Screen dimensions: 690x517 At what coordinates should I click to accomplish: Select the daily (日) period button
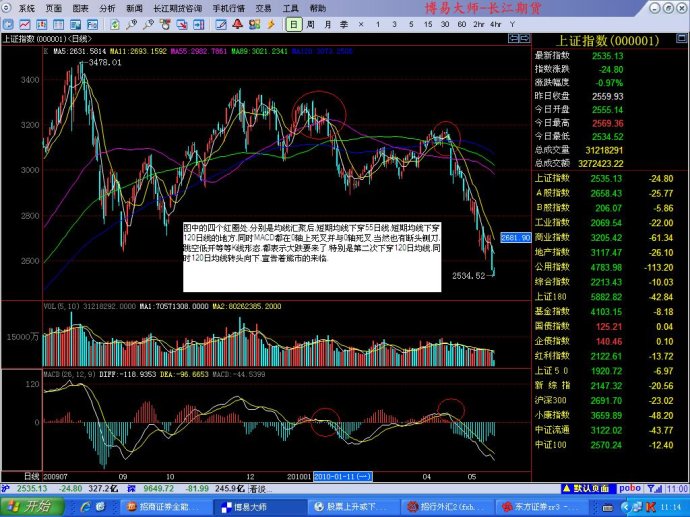click(x=294, y=24)
